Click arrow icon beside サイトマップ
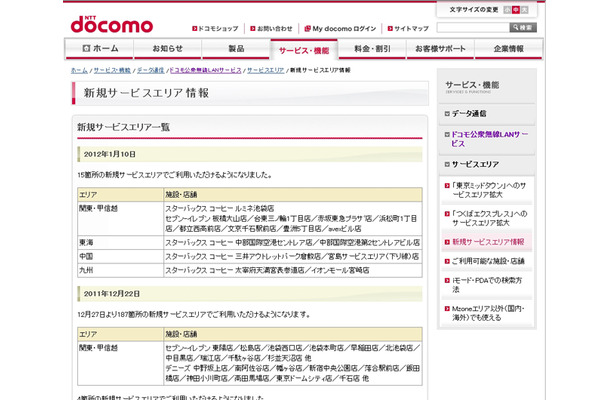Image resolution: width=610 pixels, height=400 pixels. click(x=390, y=28)
